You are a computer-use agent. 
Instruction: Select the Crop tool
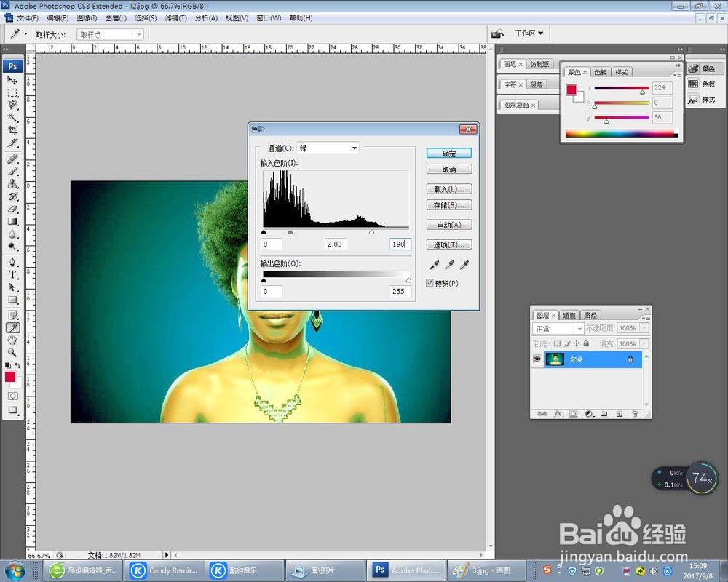[x=12, y=130]
